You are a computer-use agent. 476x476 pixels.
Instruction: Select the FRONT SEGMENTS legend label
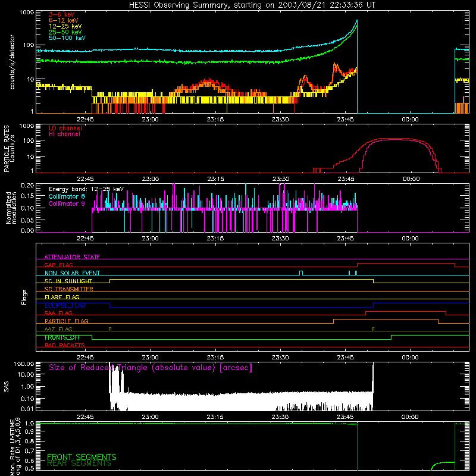click(82, 457)
